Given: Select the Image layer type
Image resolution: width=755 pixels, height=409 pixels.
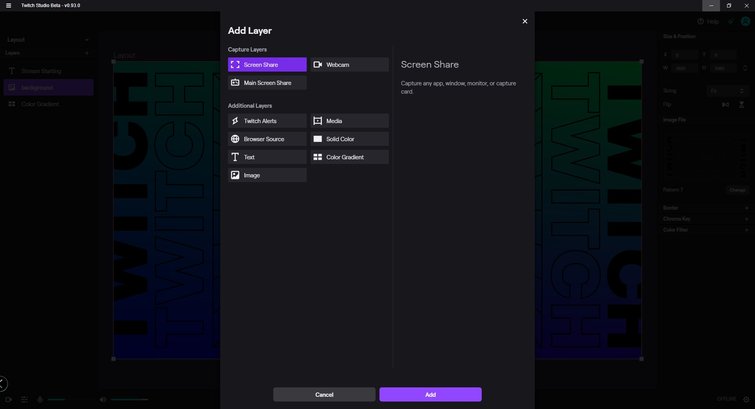Looking at the screenshot, I should [x=267, y=175].
